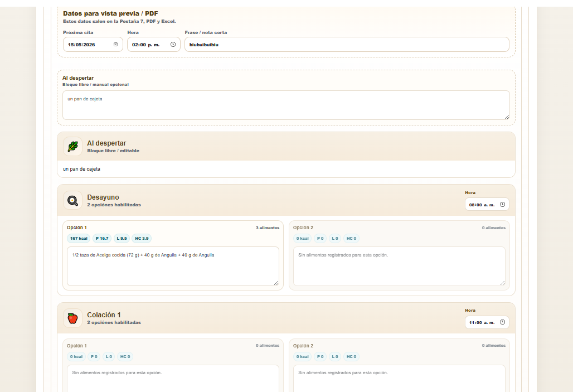Click the 'un pan de cajeta' preview text

coord(81,169)
